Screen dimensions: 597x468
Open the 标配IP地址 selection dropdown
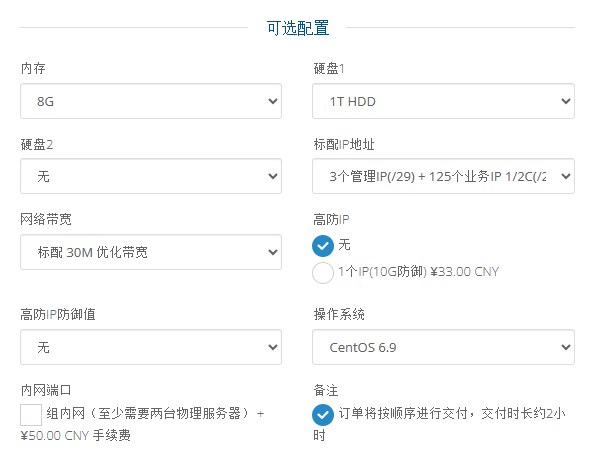443,176
